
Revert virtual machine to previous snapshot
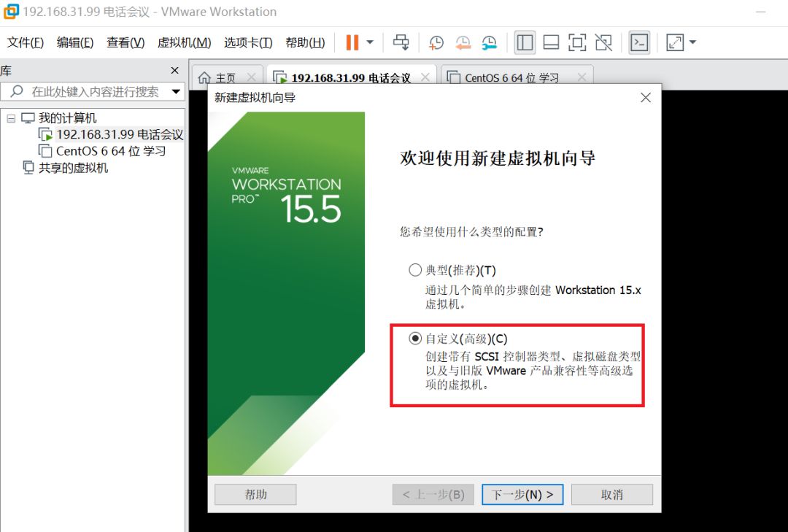pos(463,43)
